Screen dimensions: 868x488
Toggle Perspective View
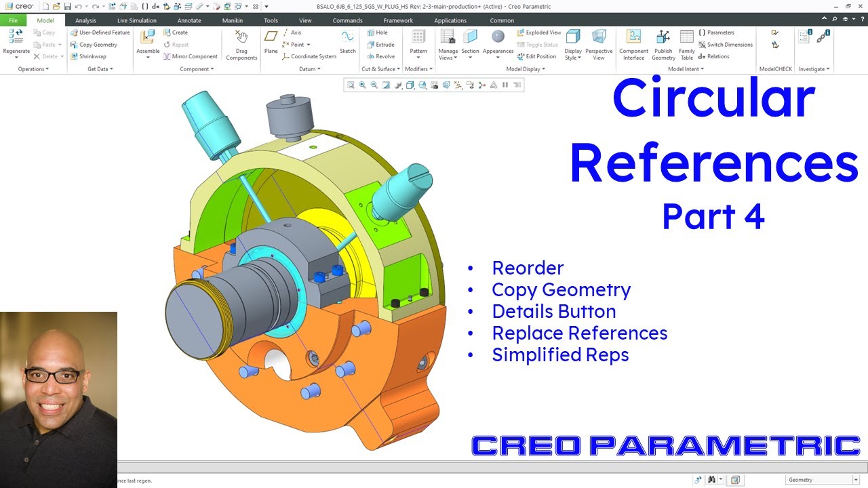599,45
